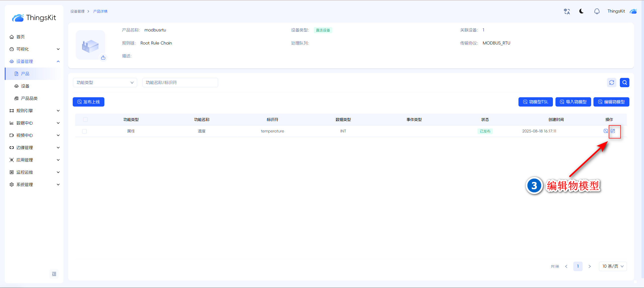Select 设备 in the sidebar submenu

[x=25, y=86]
